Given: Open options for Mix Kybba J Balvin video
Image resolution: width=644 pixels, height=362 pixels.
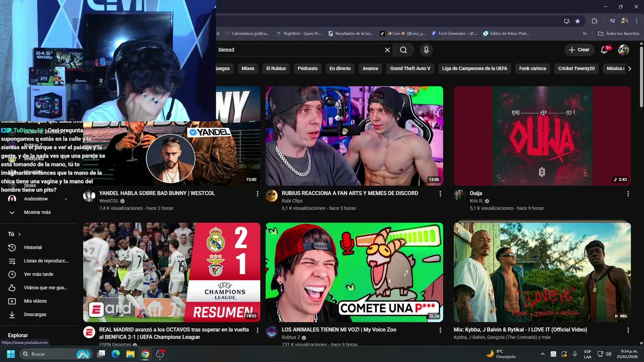Looking at the screenshot, I should click(628, 330).
